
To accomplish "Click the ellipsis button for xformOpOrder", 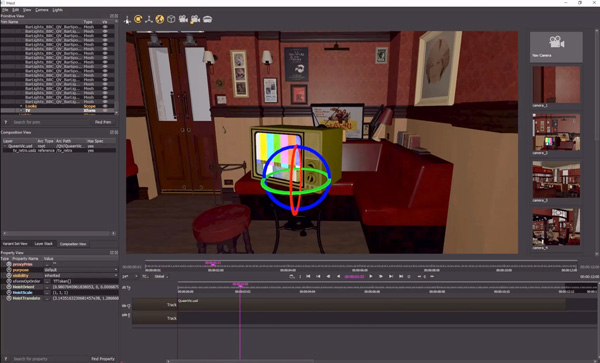I will pyautogui.click(x=47, y=281).
